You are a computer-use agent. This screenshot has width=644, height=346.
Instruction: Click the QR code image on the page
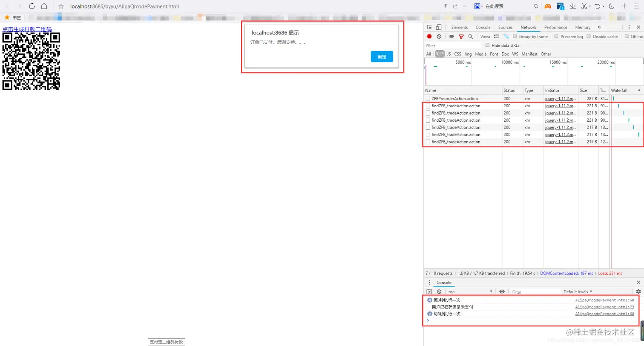[x=31, y=61]
